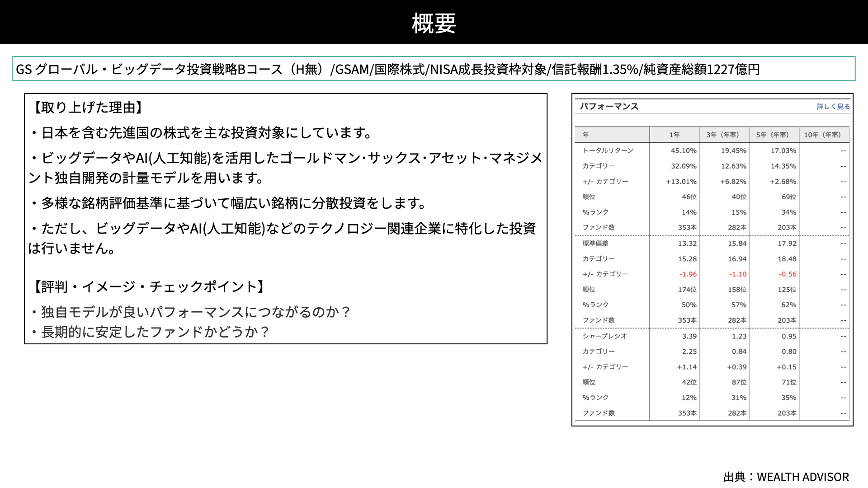Select the 69位 five-year ranking value

789,197
